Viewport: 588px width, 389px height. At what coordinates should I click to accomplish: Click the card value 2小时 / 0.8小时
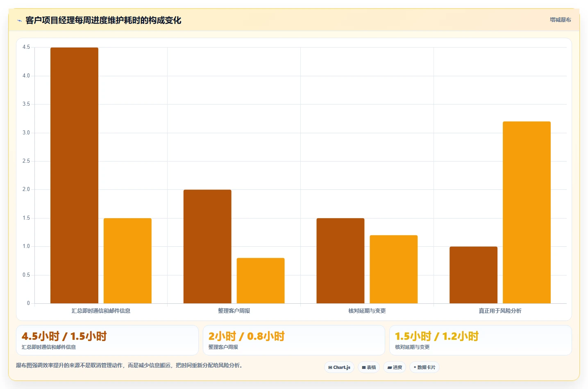click(247, 337)
